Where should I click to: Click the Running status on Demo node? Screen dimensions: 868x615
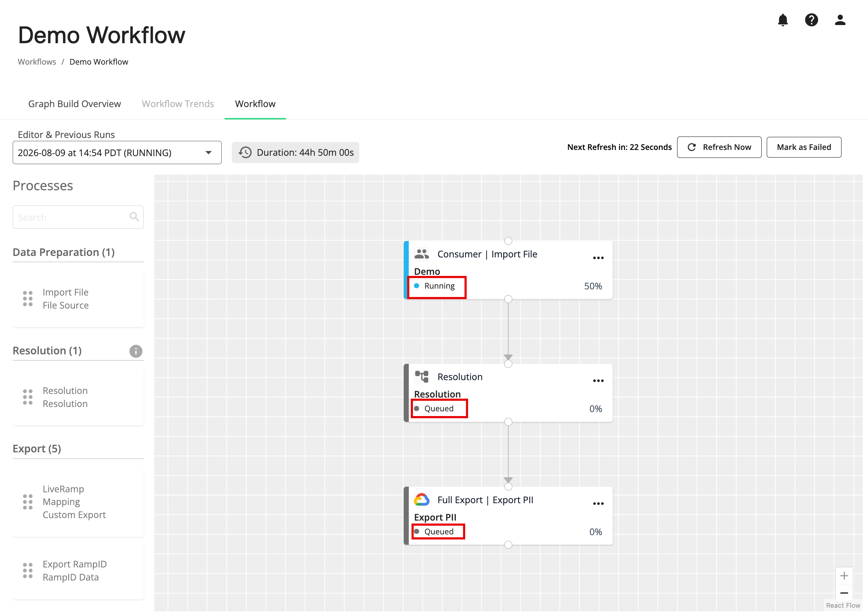tap(434, 286)
